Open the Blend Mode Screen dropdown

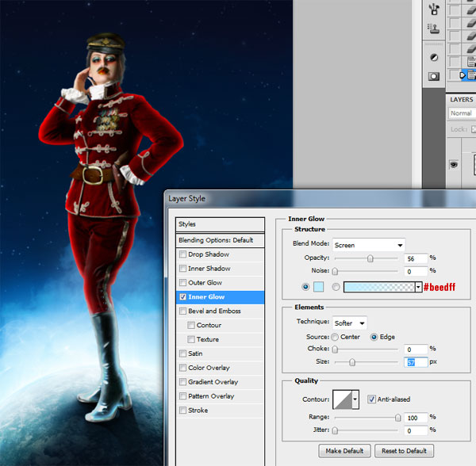click(x=369, y=245)
